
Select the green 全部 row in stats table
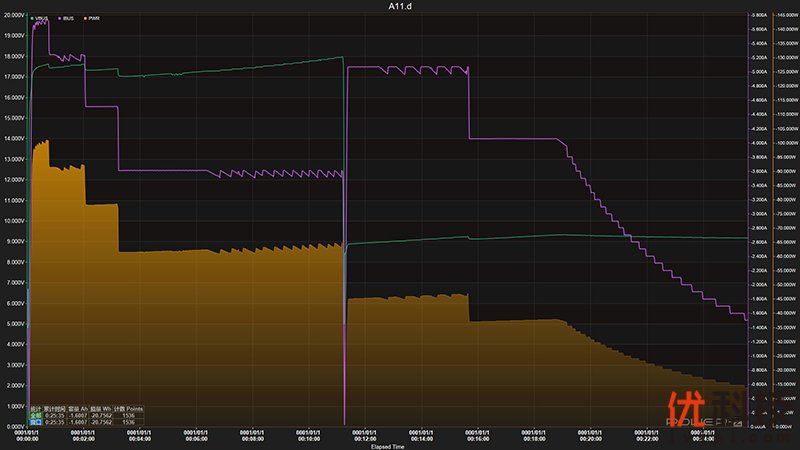click(x=36, y=415)
